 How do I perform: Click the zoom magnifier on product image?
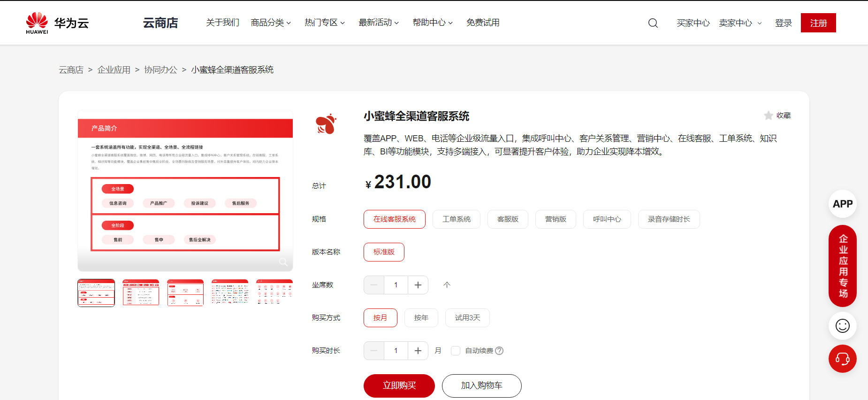pos(283,262)
